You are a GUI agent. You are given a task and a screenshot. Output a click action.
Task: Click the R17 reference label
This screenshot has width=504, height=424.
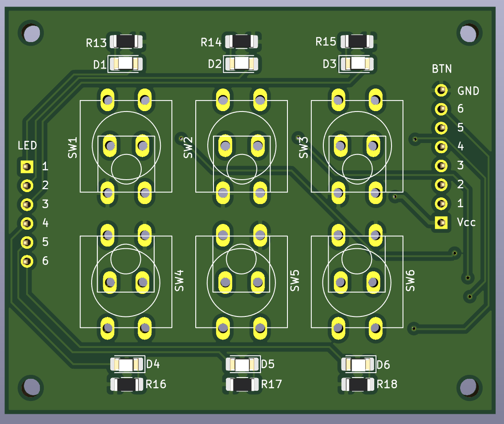pos(271,384)
